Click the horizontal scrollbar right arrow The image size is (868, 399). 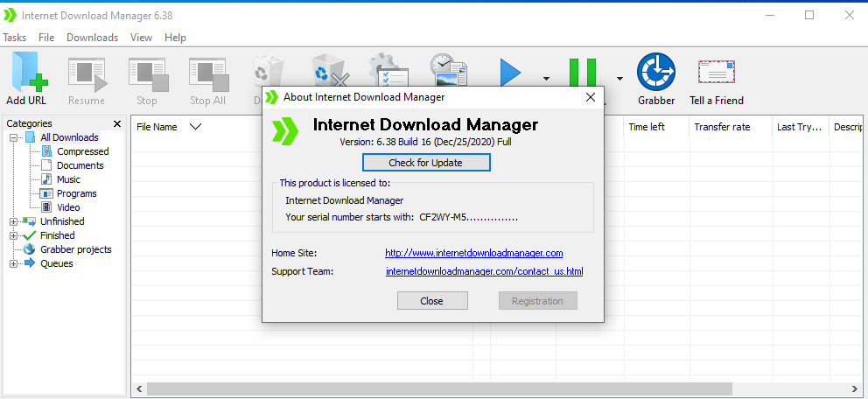click(x=856, y=389)
